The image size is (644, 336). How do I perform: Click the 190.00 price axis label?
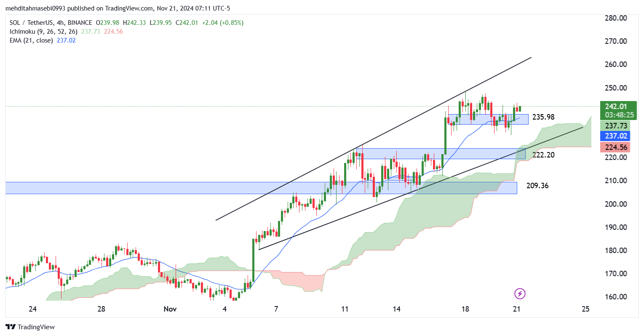pos(616,227)
